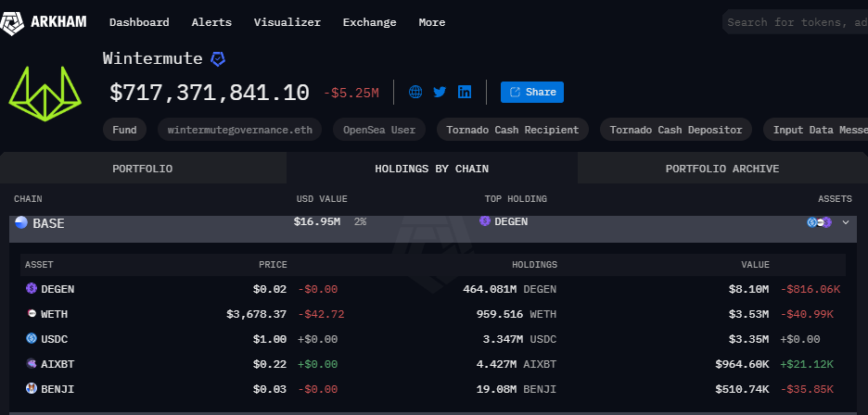Switch to the PORTFOLIO tab

(x=143, y=169)
